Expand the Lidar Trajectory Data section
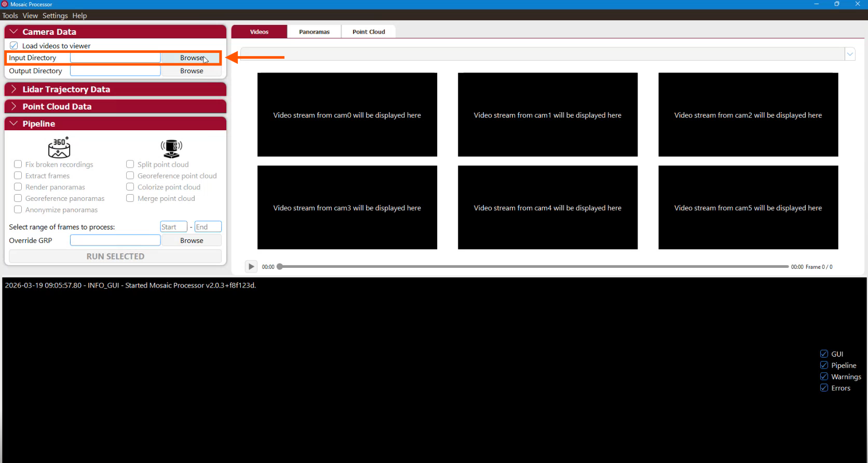868x463 pixels. click(13, 89)
